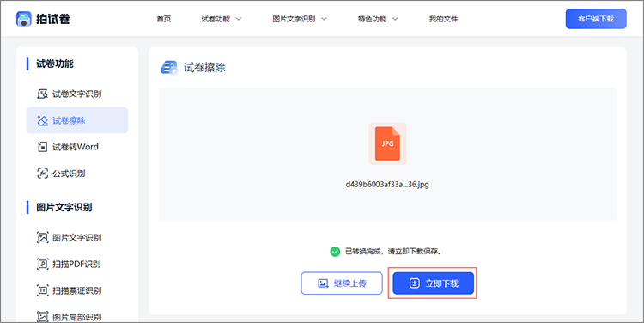Click the file name d439b6003af33a...36.jpg
The height and width of the screenshot is (323, 644).
(x=387, y=185)
